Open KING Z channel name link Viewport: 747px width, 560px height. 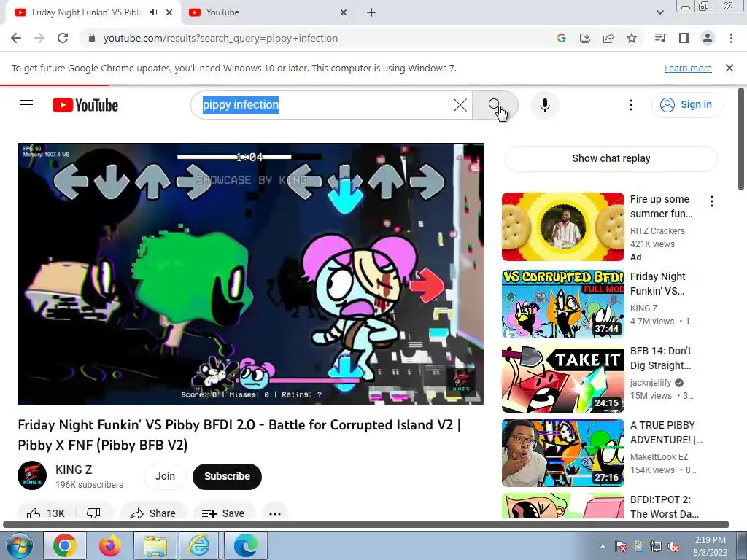coord(74,470)
